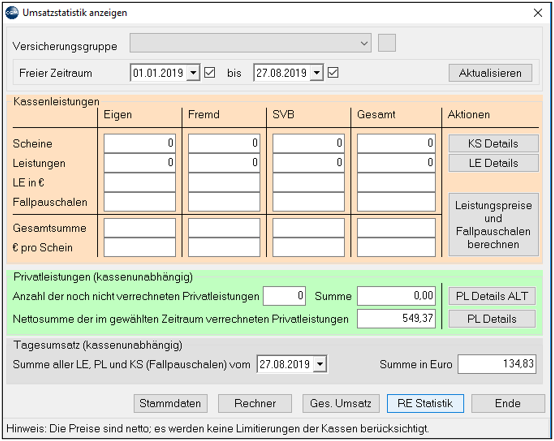
Task: Open KS Details
Action: click(494, 143)
